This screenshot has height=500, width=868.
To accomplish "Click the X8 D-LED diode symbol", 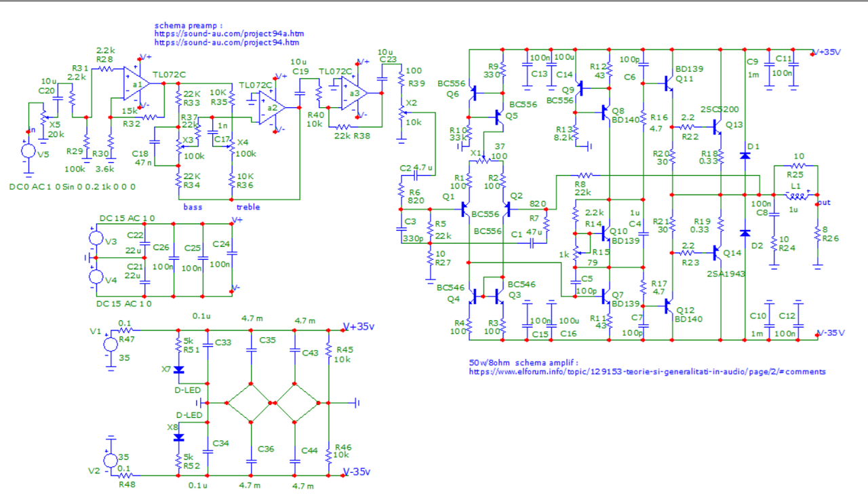I will 179,438.
